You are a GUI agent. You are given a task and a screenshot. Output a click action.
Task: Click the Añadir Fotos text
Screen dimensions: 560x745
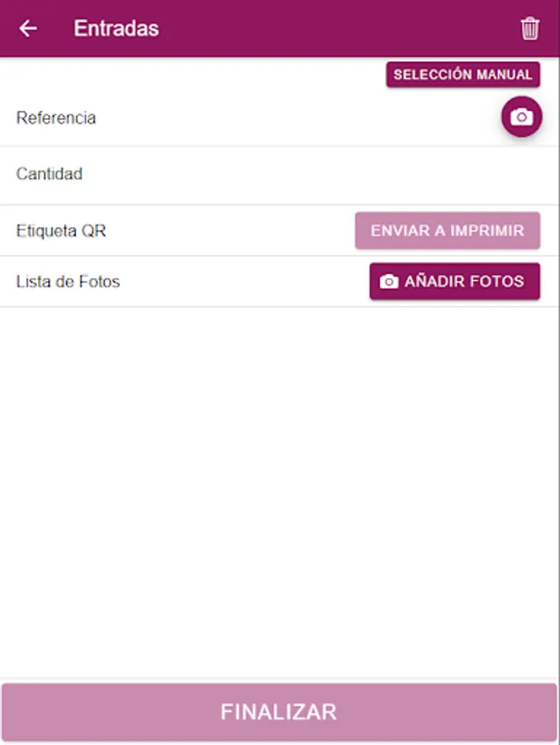click(464, 281)
